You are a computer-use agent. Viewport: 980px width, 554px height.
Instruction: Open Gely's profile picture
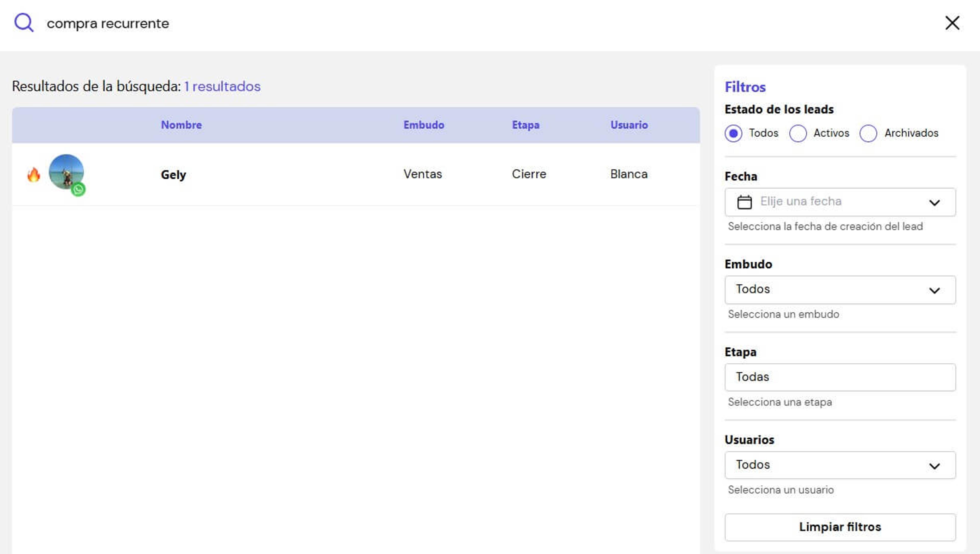click(x=66, y=172)
